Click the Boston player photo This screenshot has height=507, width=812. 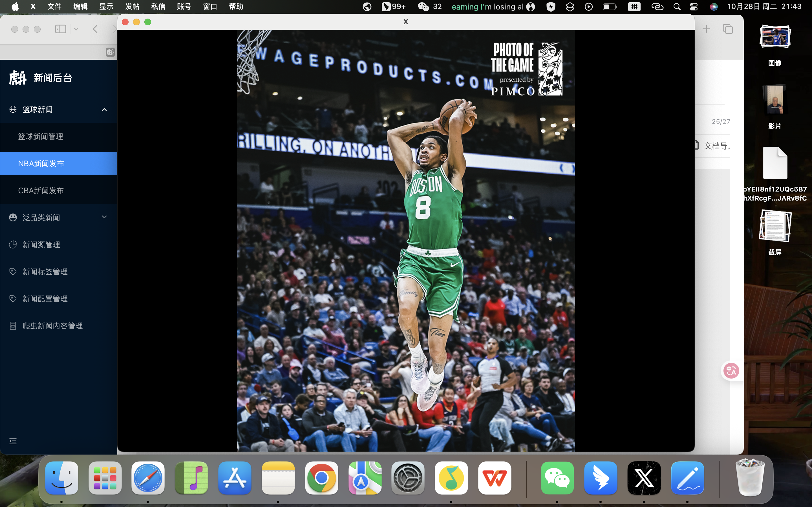pyautogui.click(x=406, y=241)
